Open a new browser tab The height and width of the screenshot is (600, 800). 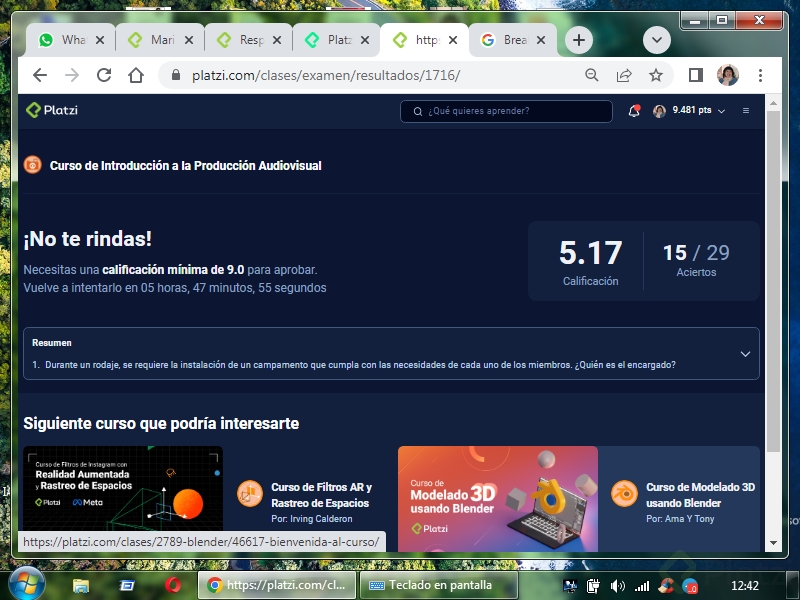pyautogui.click(x=579, y=40)
